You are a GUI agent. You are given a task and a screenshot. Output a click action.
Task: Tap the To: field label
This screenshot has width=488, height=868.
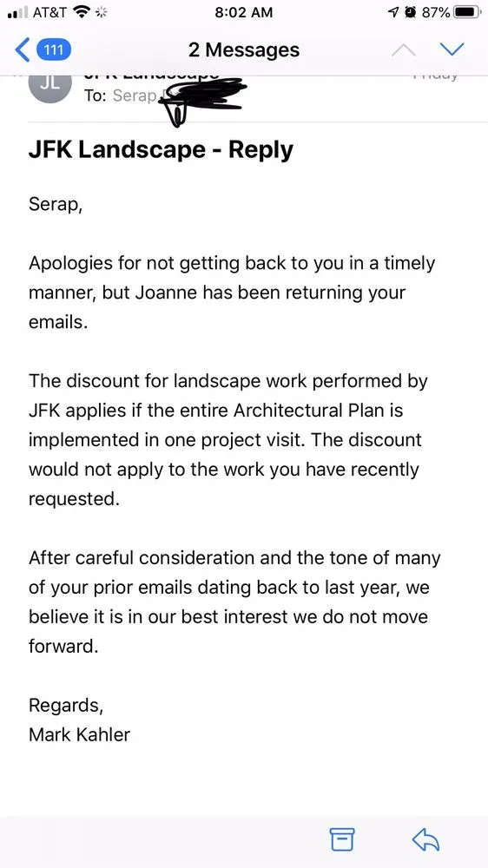click(96, 95)
